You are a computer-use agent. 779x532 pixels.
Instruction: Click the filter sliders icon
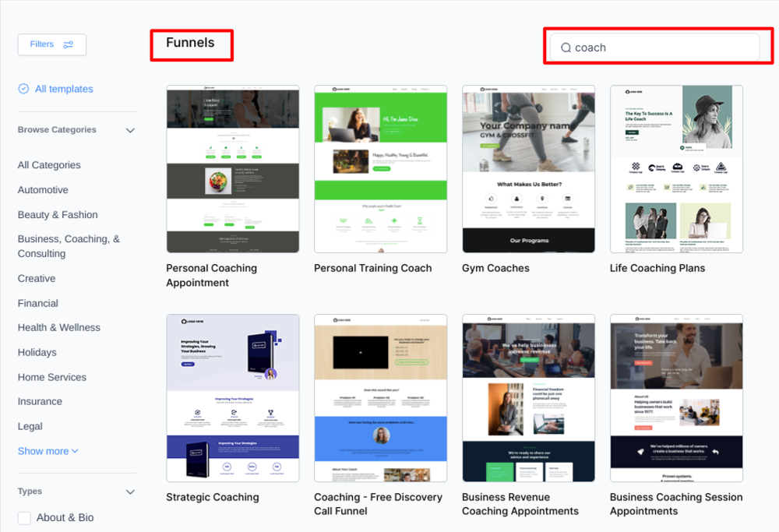pos(68,44)
